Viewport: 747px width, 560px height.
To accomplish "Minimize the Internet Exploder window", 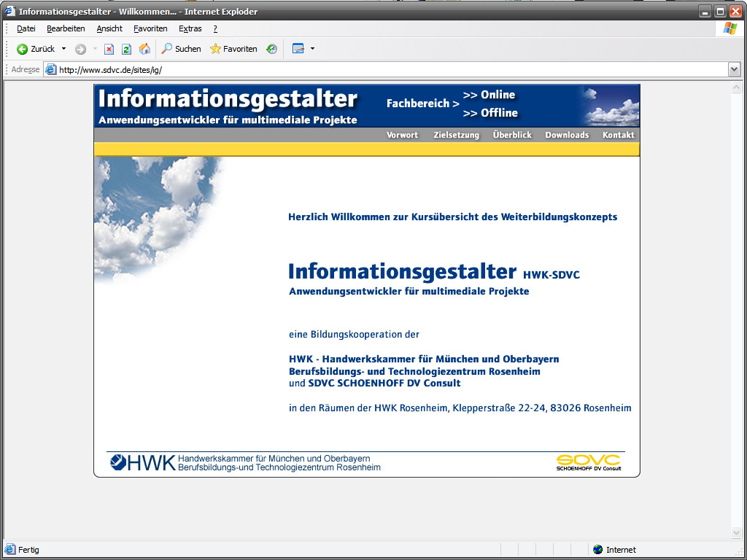I will pyautogui.click(x=705, y=12).
